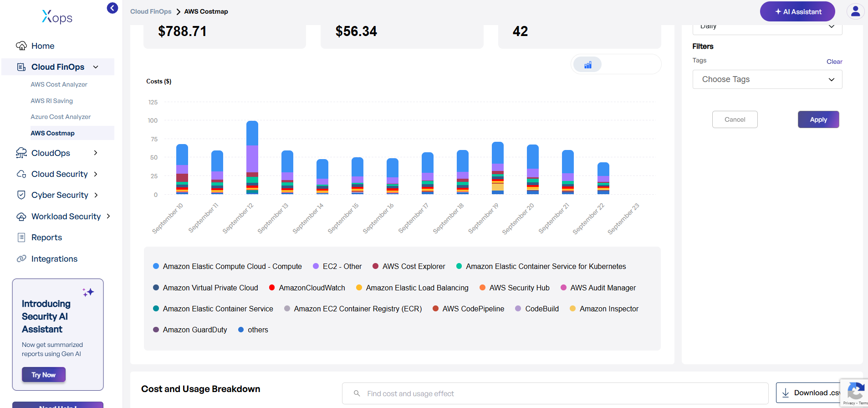
Task: Collapse the sidebar with the arrow button
Action: 112,8
